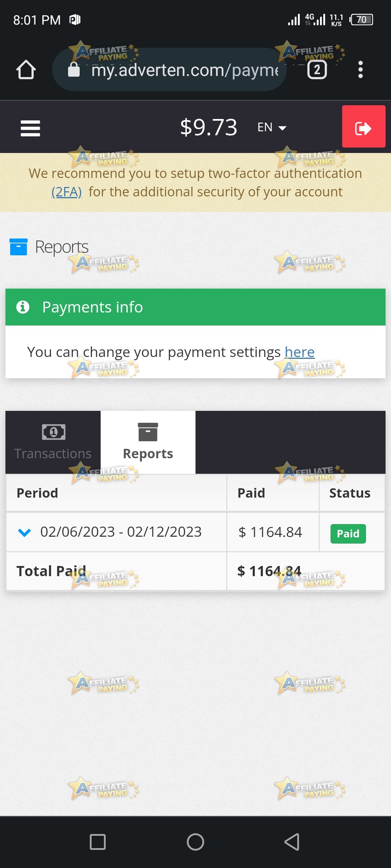The width and height of the screenshot is (391, 868).
Task: Tap the Android home circle button
Action: [195, 842]
